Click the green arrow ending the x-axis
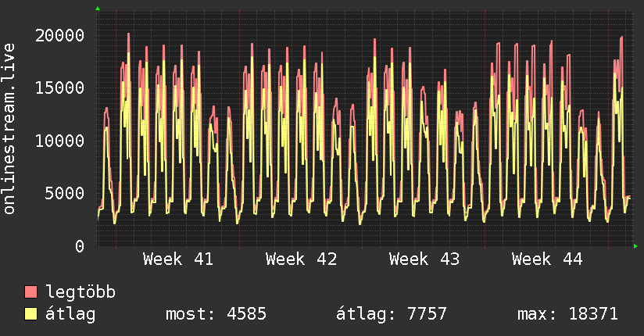 pos(635,246)
